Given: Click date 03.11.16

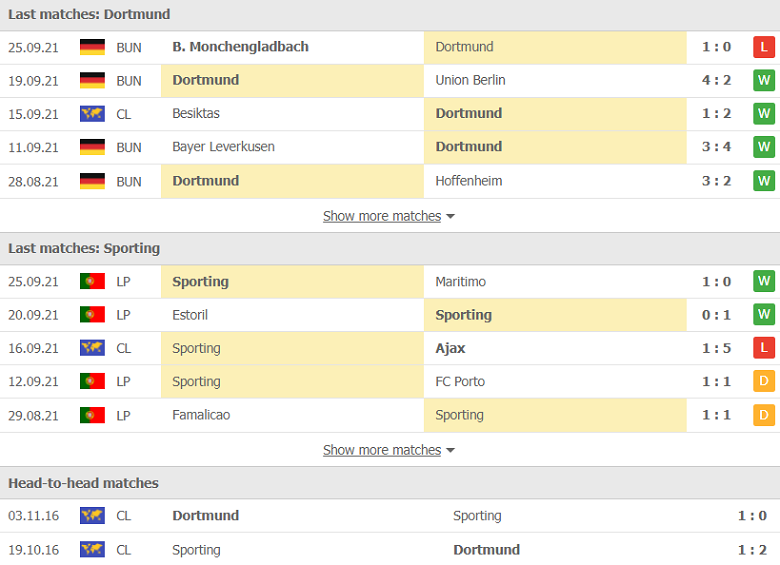Looking at the screenshot, I should [33, 516].
